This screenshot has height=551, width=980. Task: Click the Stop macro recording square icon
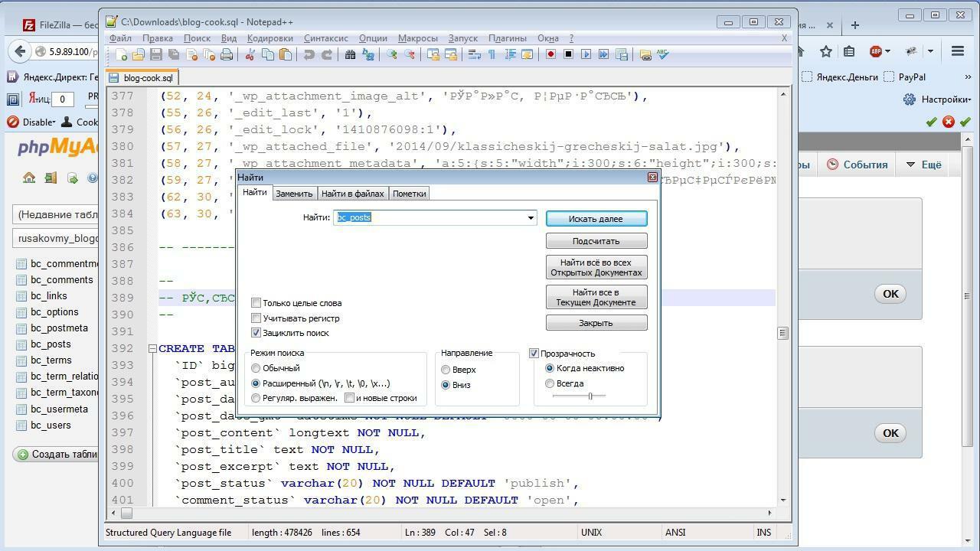click(x=569, y=54)
